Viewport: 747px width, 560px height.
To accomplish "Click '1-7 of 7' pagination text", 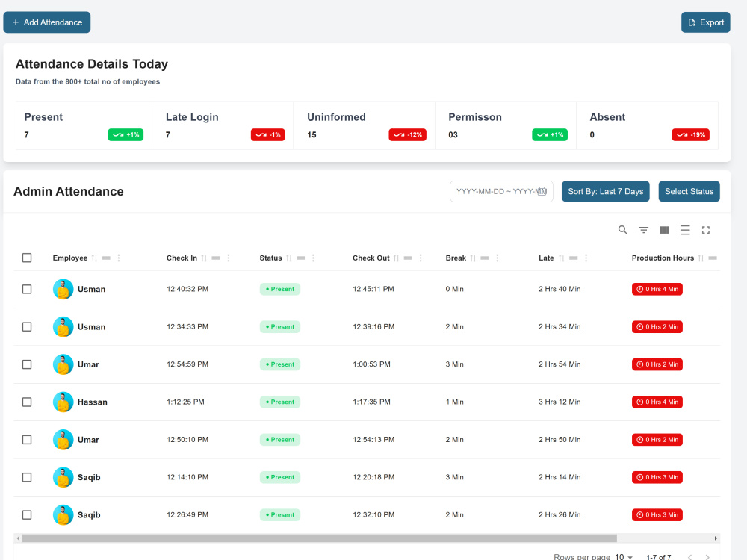I will point(658,557).
